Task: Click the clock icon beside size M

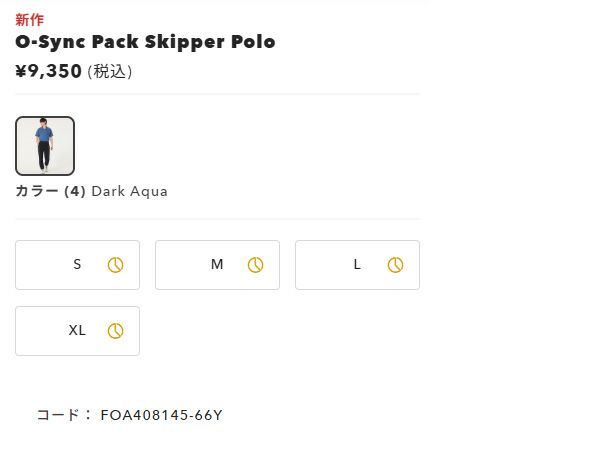Action: (255, 265)
